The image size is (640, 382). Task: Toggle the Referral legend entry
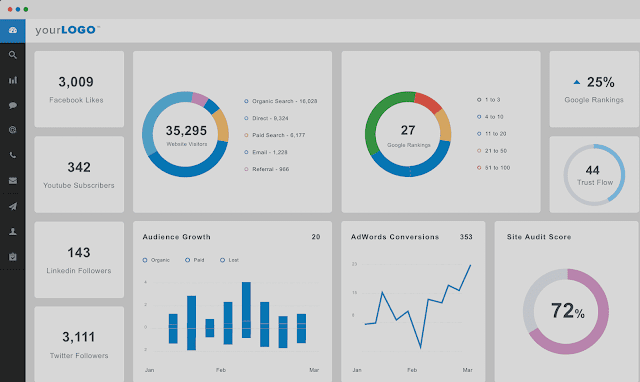pos(267,169)
